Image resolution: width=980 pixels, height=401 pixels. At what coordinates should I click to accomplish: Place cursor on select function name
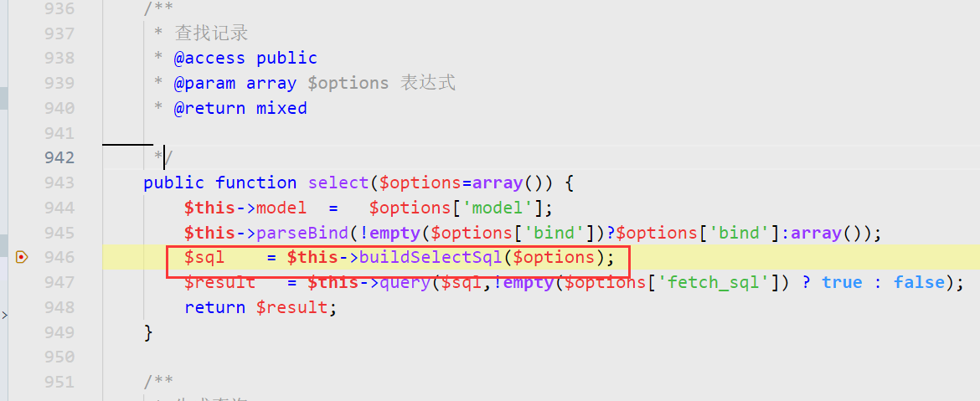coord(338,183)
